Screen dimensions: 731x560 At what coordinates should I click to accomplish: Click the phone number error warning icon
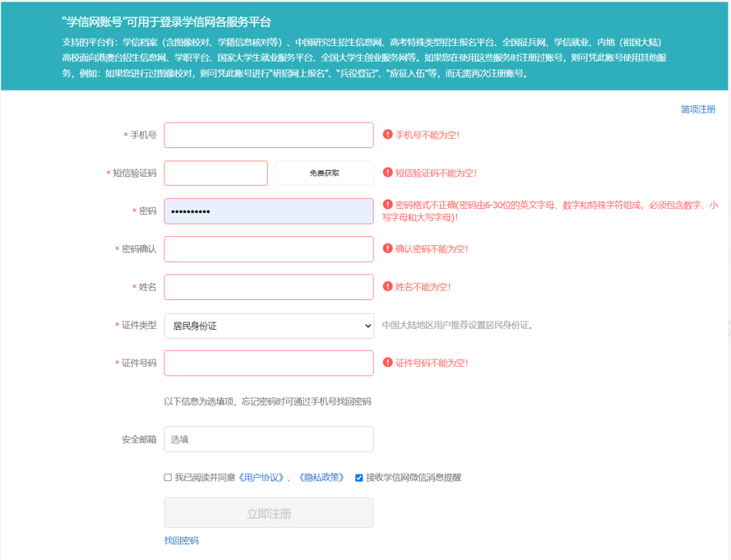[387, 134]
